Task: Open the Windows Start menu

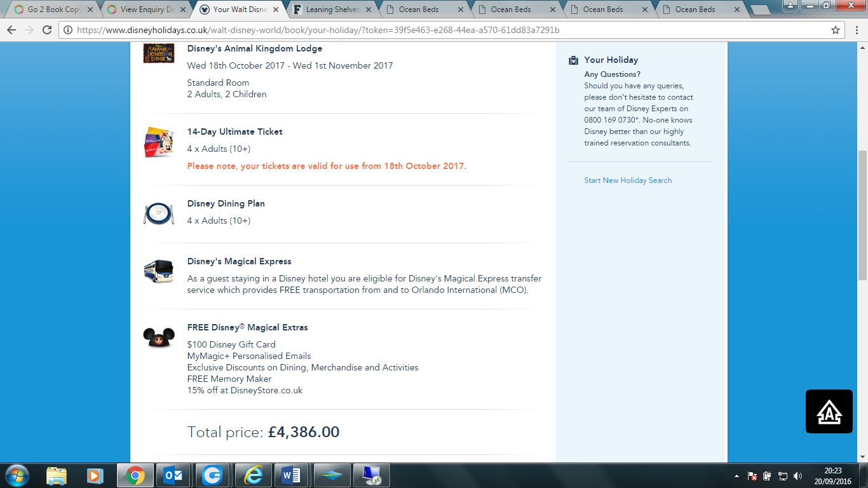Action: [17, 475]
